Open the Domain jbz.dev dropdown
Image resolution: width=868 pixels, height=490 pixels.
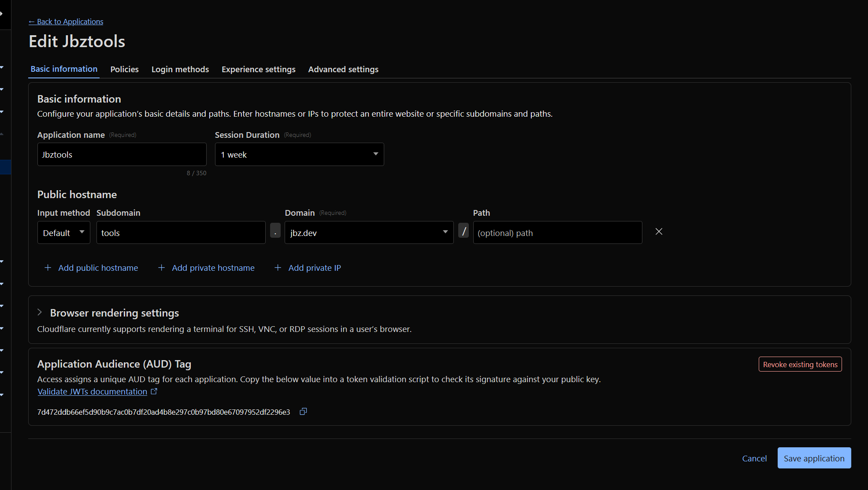click(x=369, y=232)
